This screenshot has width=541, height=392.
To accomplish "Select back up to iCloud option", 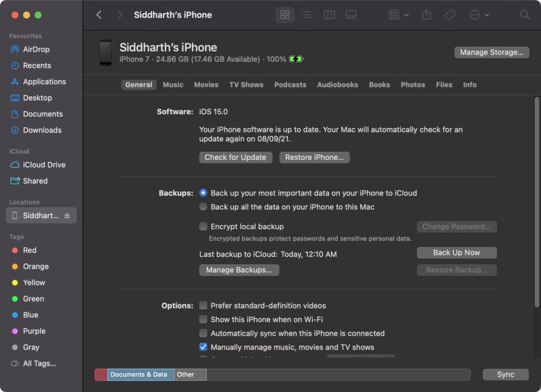I will click(x=203, y=193).
